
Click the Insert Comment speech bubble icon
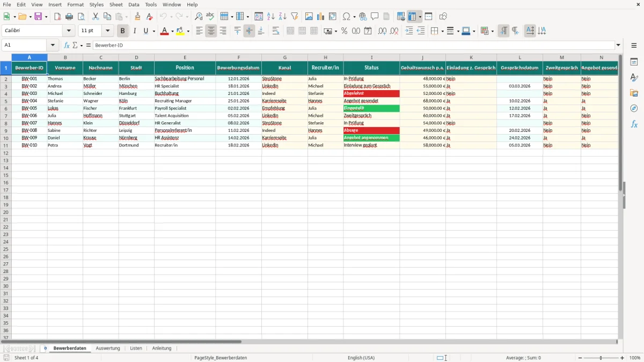click(375, 17)
